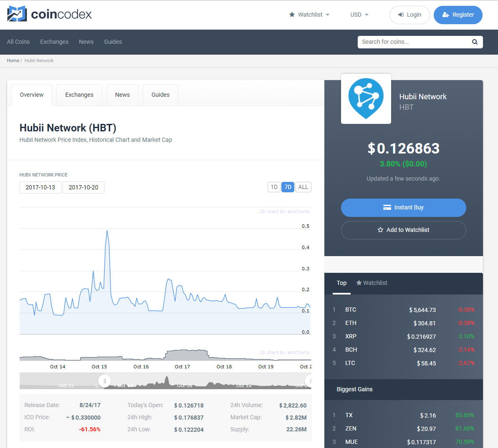Click the Watchlist star icon in header
Image resolution: width=498 pixels, height=448 pixels.
(x=292, y=15)
